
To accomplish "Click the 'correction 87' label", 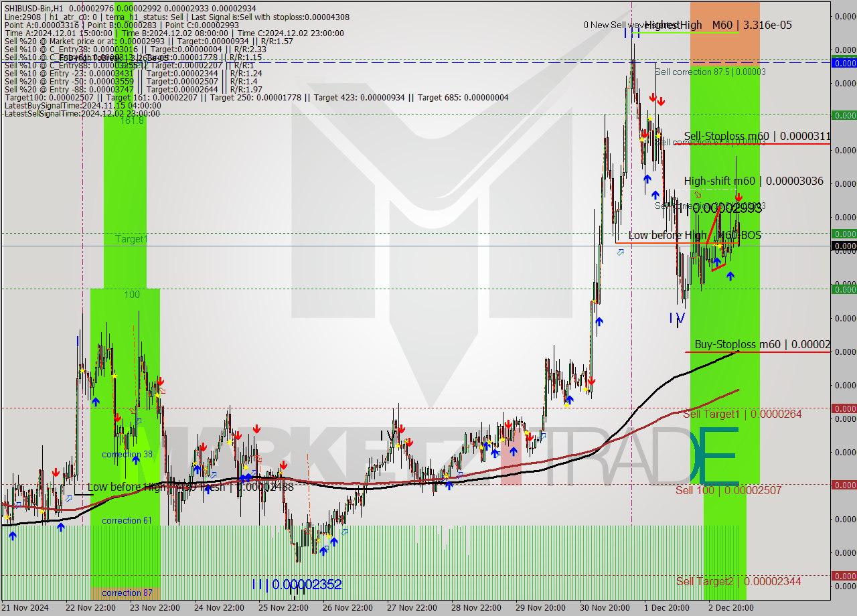I will coord(127,593).
